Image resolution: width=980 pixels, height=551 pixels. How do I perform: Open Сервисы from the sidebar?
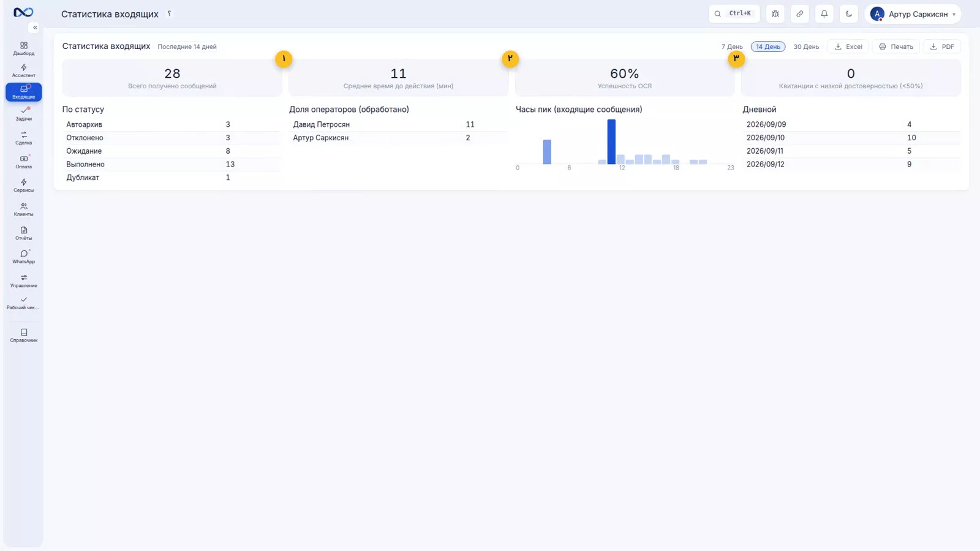23,186
